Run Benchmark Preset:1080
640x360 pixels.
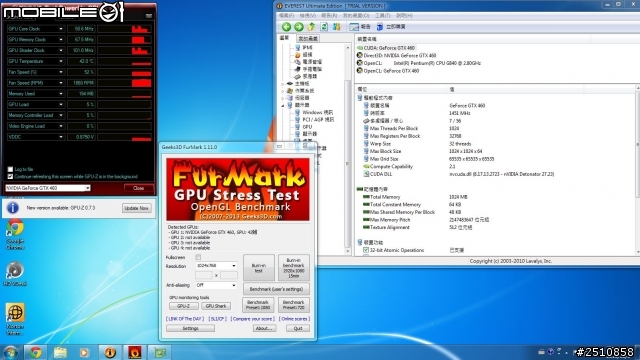(258, 305)
